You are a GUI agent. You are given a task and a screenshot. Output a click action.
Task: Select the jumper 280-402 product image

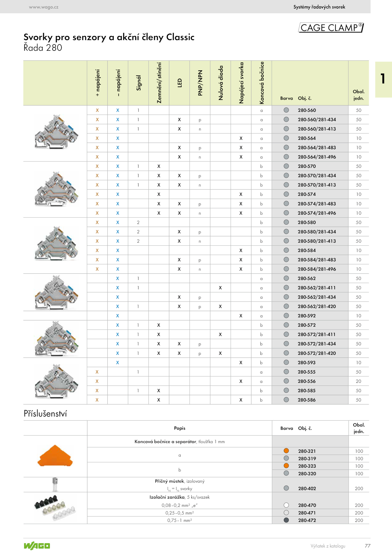tap(55, 485)
